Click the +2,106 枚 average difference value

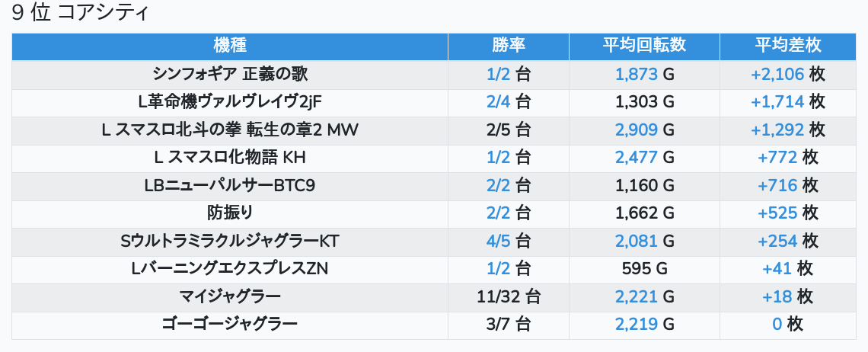tap(787, 75)
